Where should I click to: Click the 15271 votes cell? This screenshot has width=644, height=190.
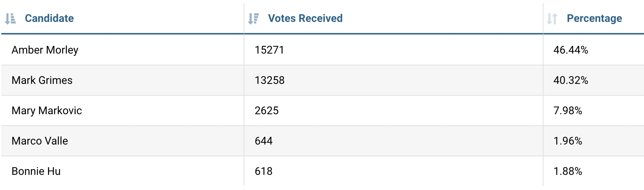[269, 50]
